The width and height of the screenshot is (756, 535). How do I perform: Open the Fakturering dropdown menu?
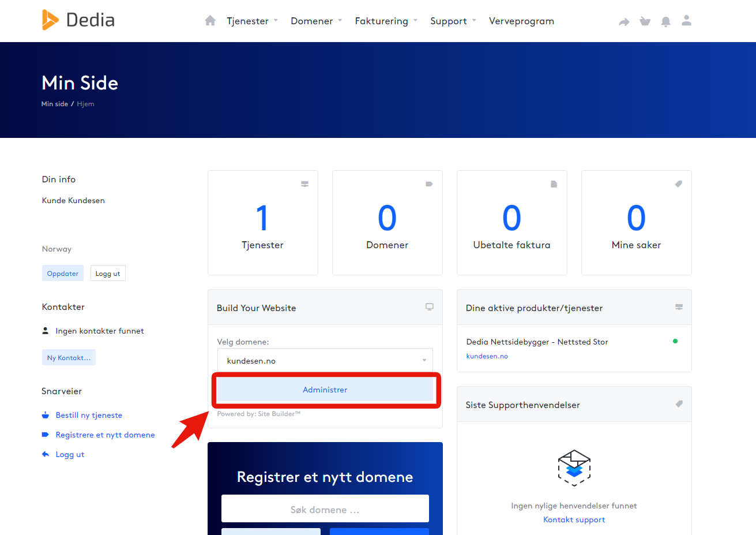click(386, 21)
